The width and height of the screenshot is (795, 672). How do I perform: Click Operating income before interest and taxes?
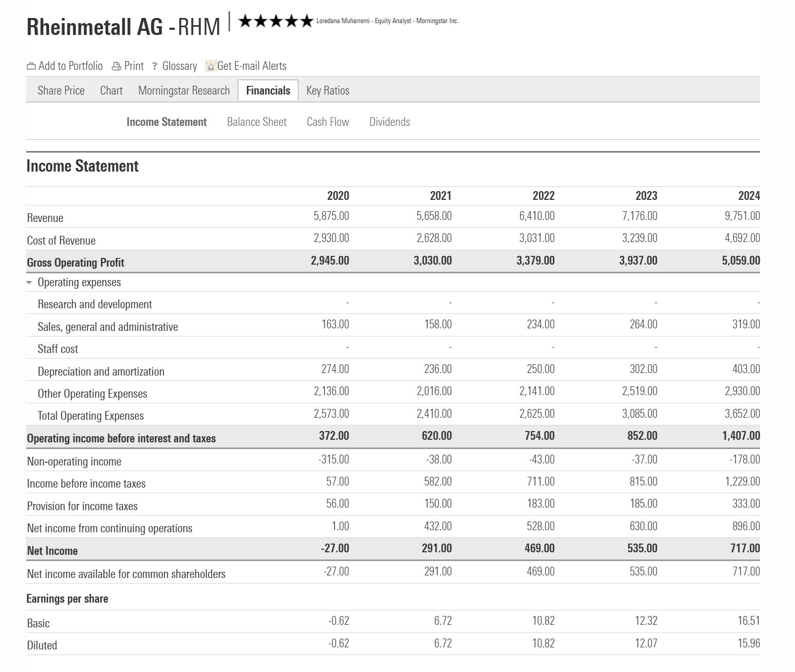(121, 438)
